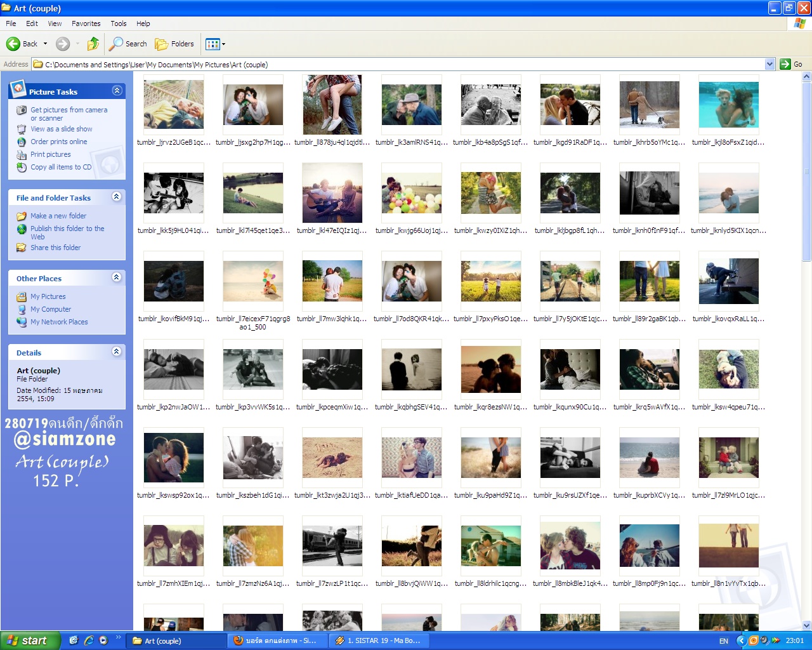
Task: Collapse the Other Places panel
Action: 117,277
